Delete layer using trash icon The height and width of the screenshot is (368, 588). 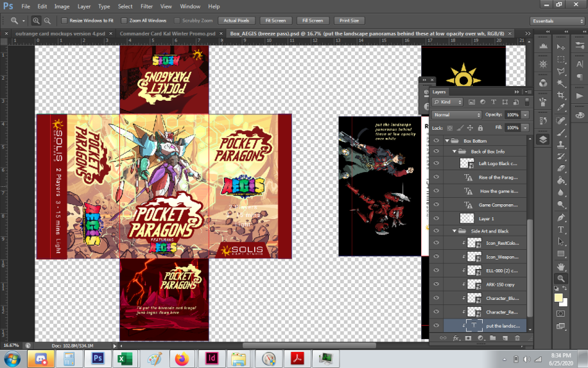(x=517, y=338)
